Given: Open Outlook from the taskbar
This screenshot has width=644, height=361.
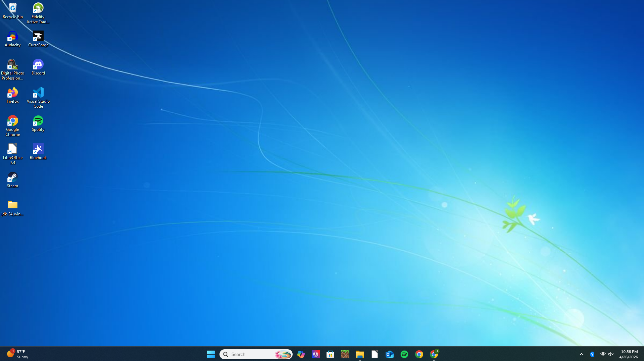Looking at the screenshot, I should 389,354.
